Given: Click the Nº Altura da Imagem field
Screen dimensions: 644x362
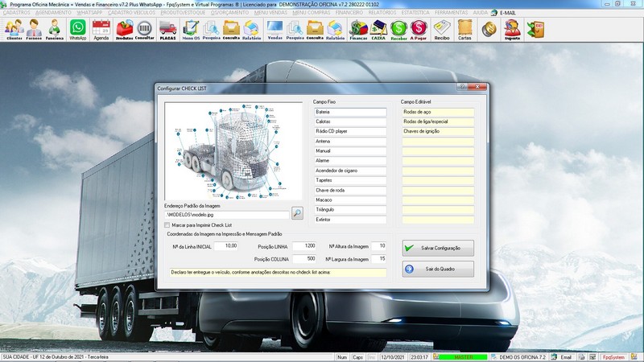Looking at the screenshot, I should (x=378, y=246).
